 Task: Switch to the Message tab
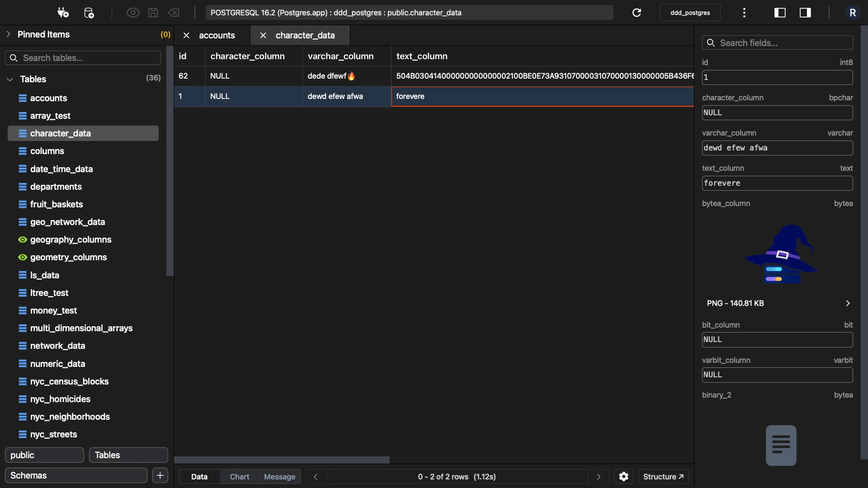279,477
